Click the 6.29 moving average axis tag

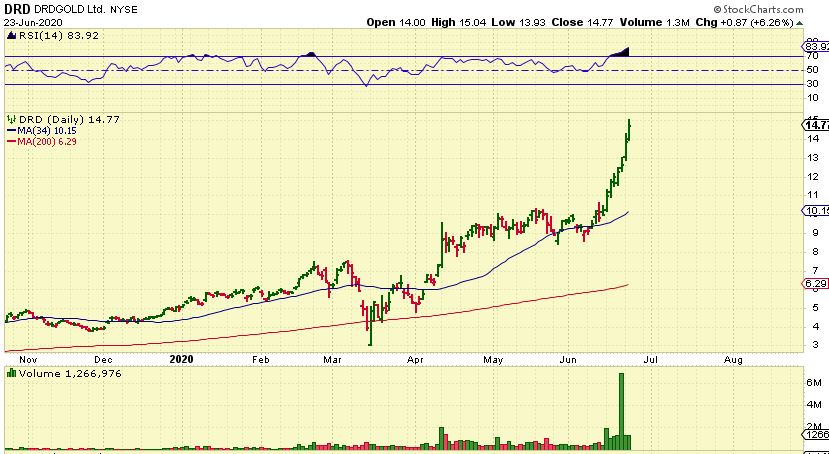pos(816,284)
